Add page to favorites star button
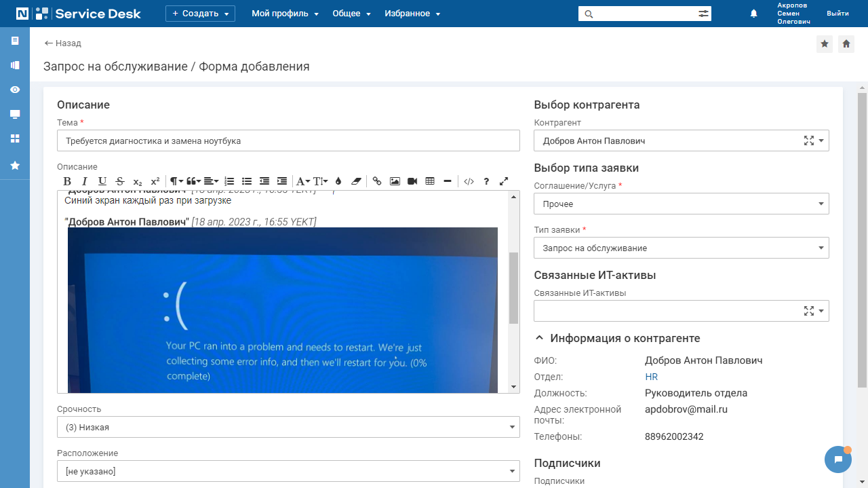This screenshot has width=868, height=488. pyautogui.click(x=825, y=43)
